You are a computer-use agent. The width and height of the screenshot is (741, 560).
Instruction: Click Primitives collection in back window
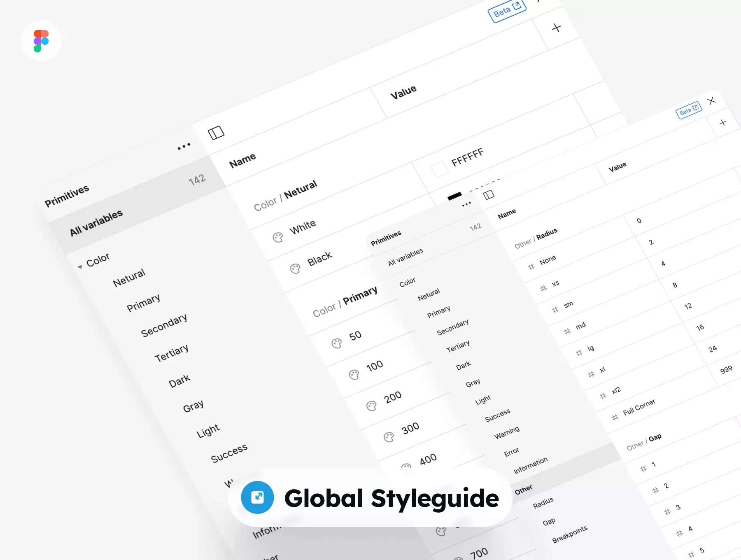click(67, 196)
